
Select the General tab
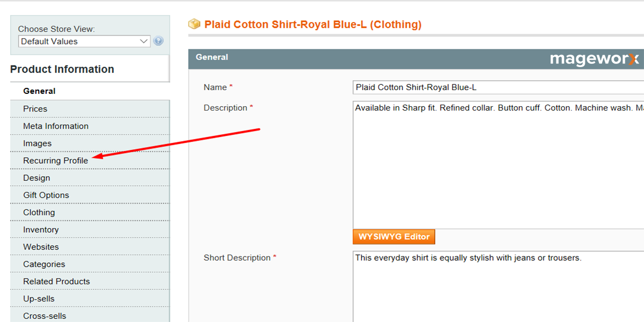tap(39, 91)
